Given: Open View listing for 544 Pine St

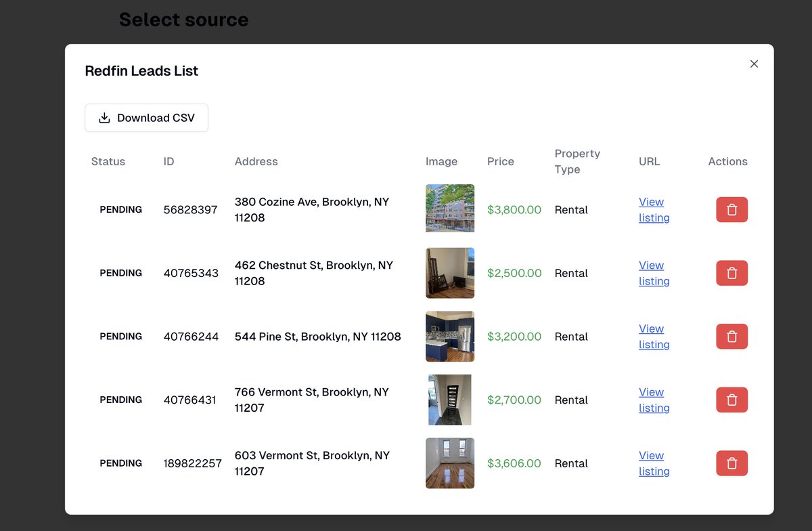Looking at the screenshot, I should (654, 337).
